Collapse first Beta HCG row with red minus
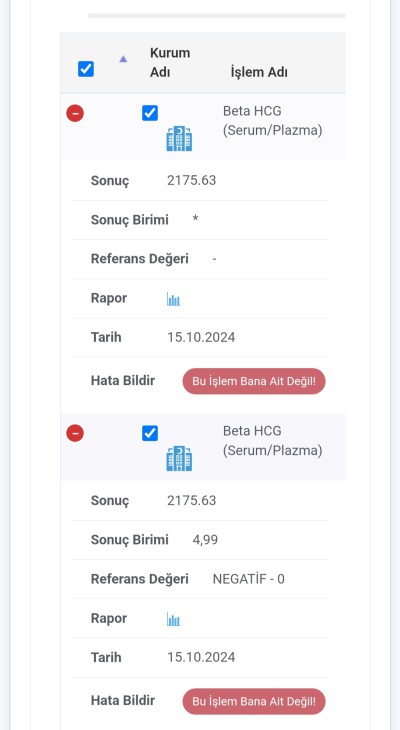Screen dimensions: 400x730 pyautogui.click(x=75, y=113)
